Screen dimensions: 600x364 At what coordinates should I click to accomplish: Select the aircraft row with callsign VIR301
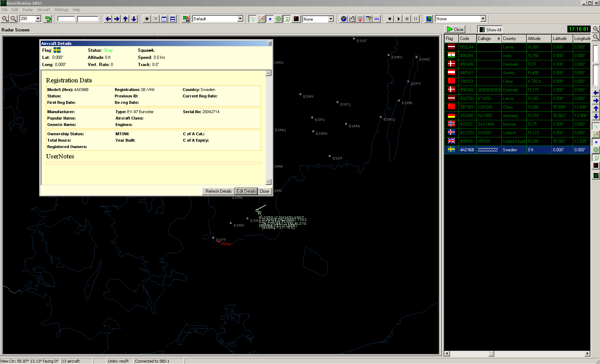click(x=517, y=141)
